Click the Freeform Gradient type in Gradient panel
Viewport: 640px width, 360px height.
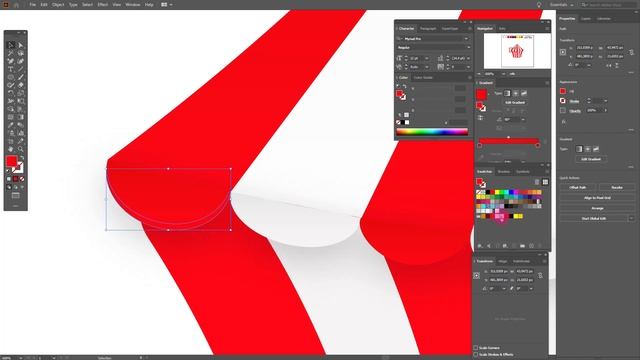pyautogui.click(x=524, y=93)
